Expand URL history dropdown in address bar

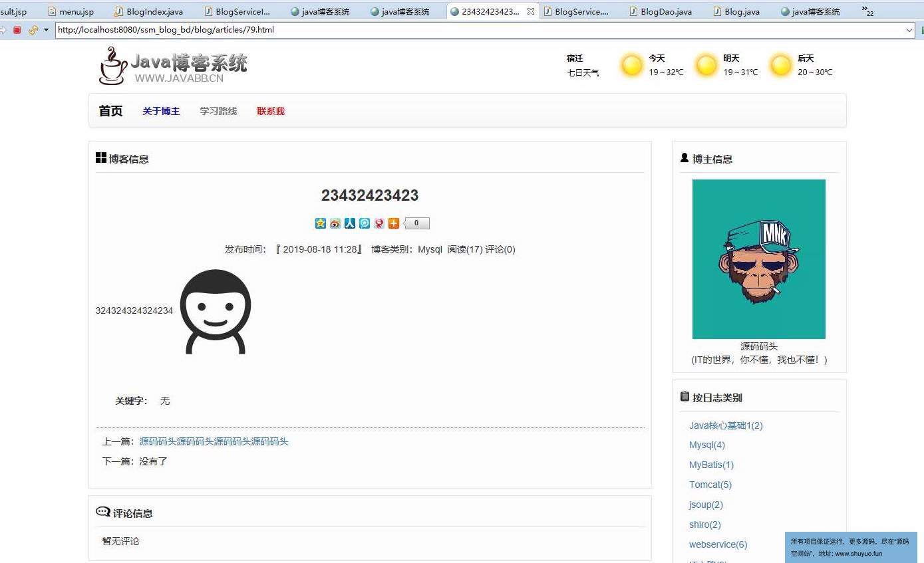click(x=909, y=30)
